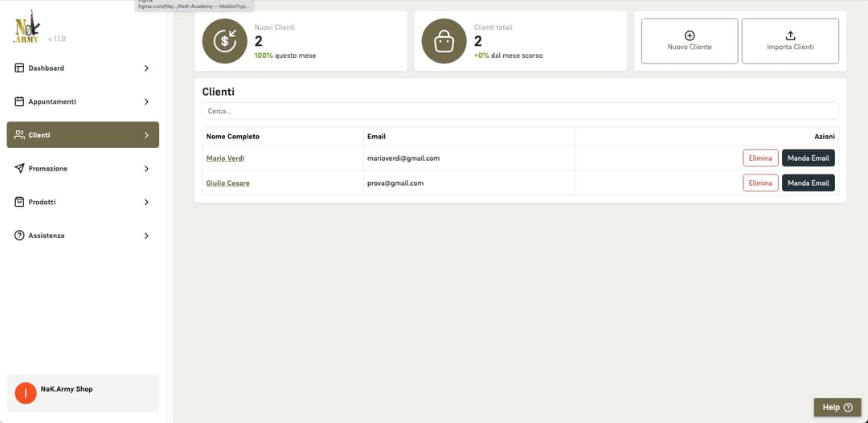The width and height of the screenshot is (868, 423).
Task: Click the Prodotti shopping bag icon
Action: pyautogui.click(x=19, y=203)
